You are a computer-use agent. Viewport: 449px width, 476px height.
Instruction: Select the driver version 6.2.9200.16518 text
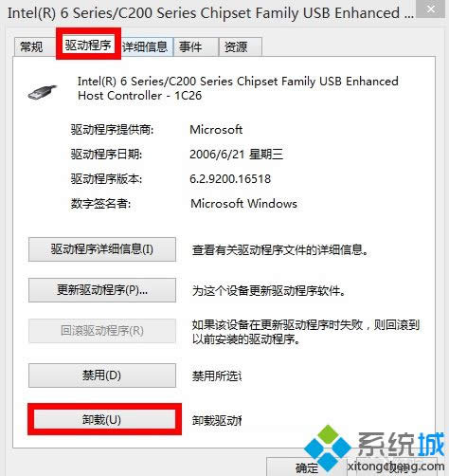tap(230, 179)
